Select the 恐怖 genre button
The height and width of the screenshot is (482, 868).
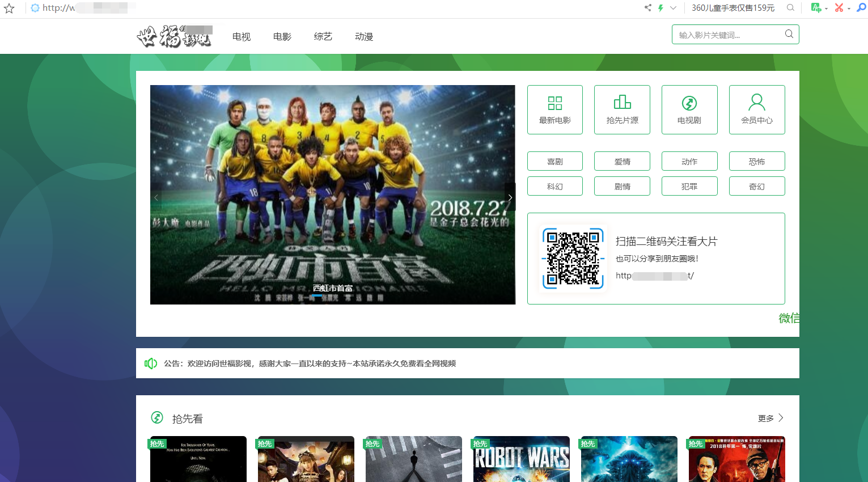click(757, 161)
